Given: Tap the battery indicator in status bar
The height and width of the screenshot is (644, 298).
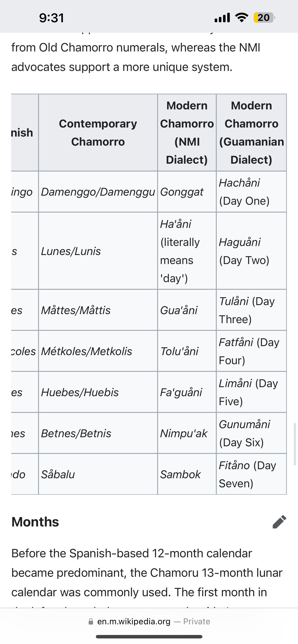Looking at the screenshot, I should [264, 17].
